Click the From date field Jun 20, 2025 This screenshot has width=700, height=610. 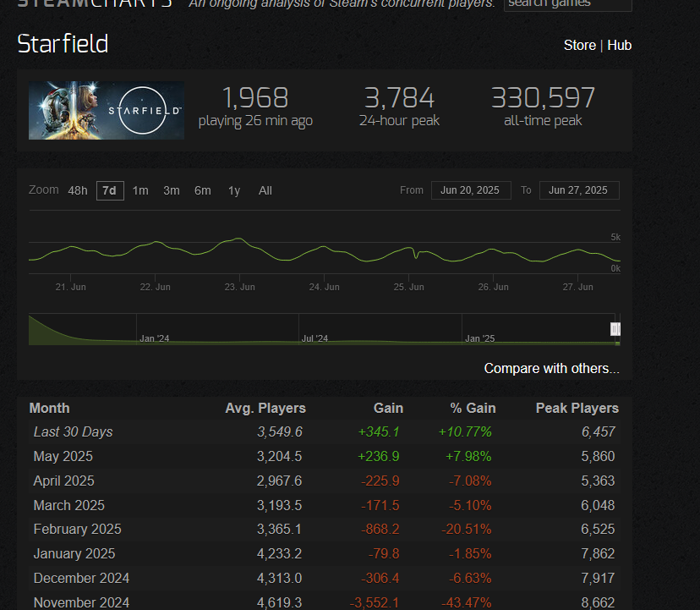click(471, 190)
